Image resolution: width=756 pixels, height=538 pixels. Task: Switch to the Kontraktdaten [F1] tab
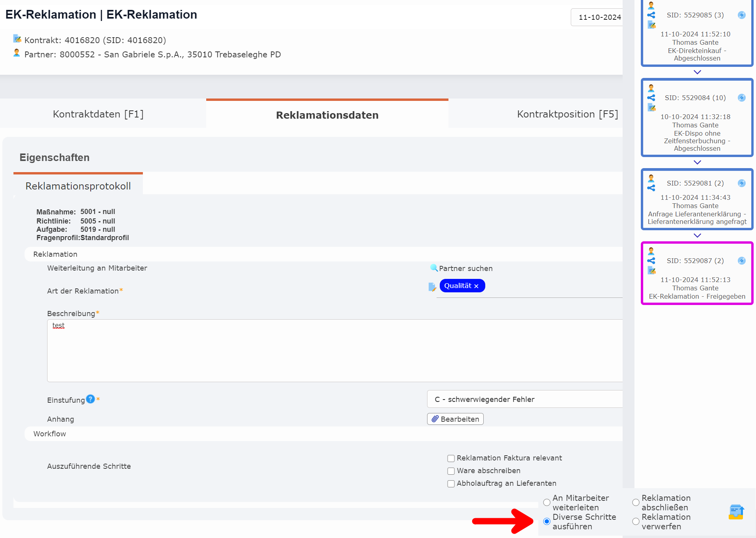(x=98, y=114)
